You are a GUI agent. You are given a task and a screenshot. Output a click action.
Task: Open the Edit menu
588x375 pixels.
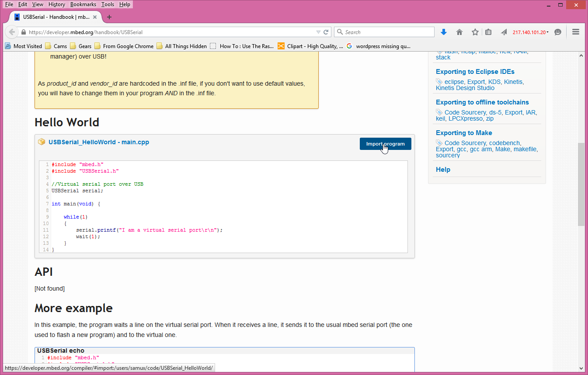23,4
